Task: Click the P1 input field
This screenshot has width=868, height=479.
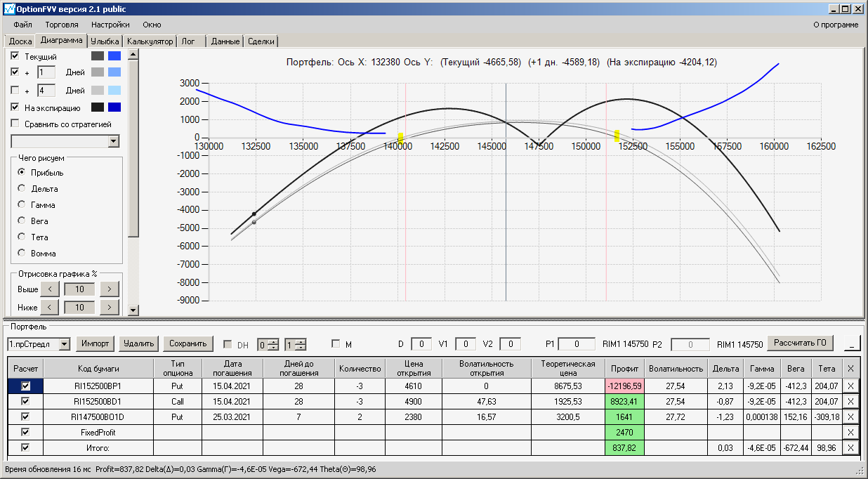Action: point(578,344)
